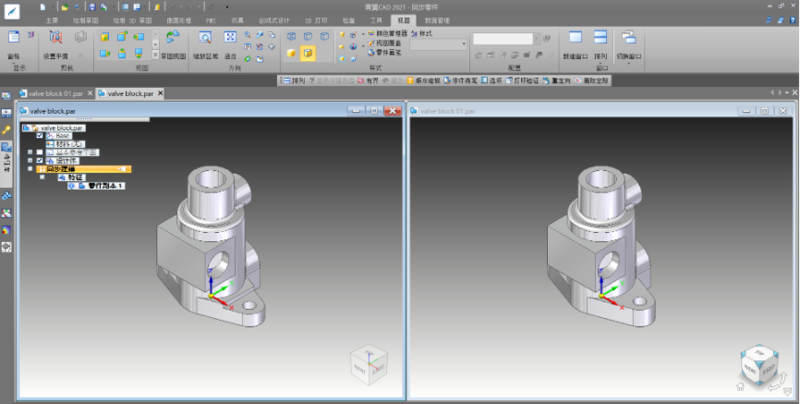The image size is (800, 404).
Task: Select the highlighted shaded-with-edges display style
Action: click(308, 52)
